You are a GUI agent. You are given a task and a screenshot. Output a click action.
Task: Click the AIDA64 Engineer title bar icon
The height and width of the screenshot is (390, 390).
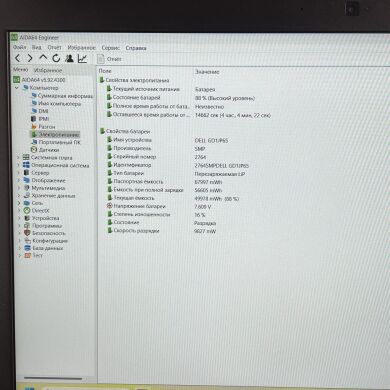(x=14, y=37)
